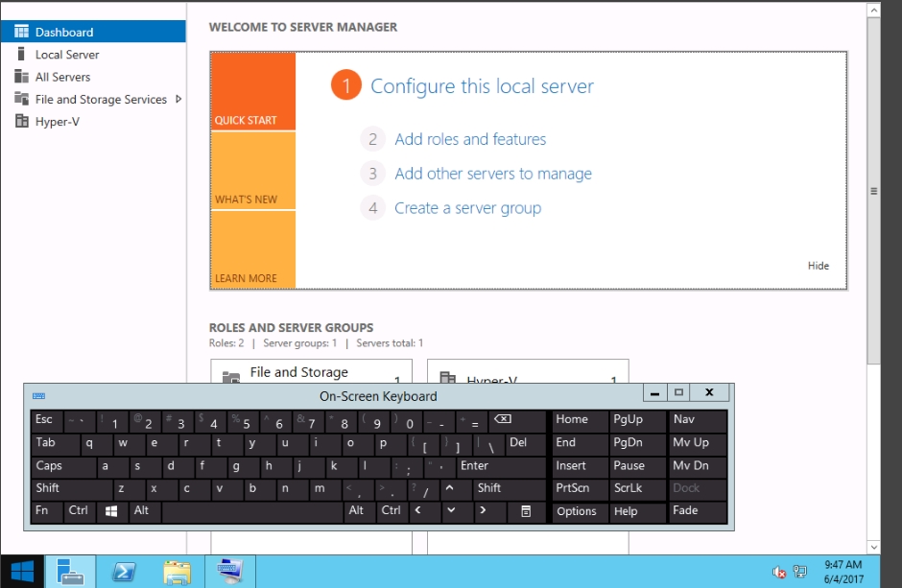This screenshot has width=902, height=588.
Task: Click Create a server group link
Action: tap(467, 208)
